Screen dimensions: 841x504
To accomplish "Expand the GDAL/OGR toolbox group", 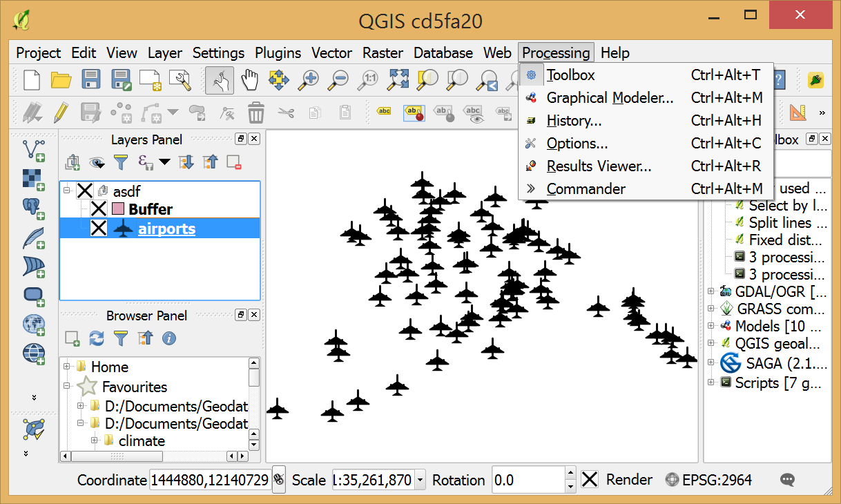I will pyautogui.click(x=710, y=291).
